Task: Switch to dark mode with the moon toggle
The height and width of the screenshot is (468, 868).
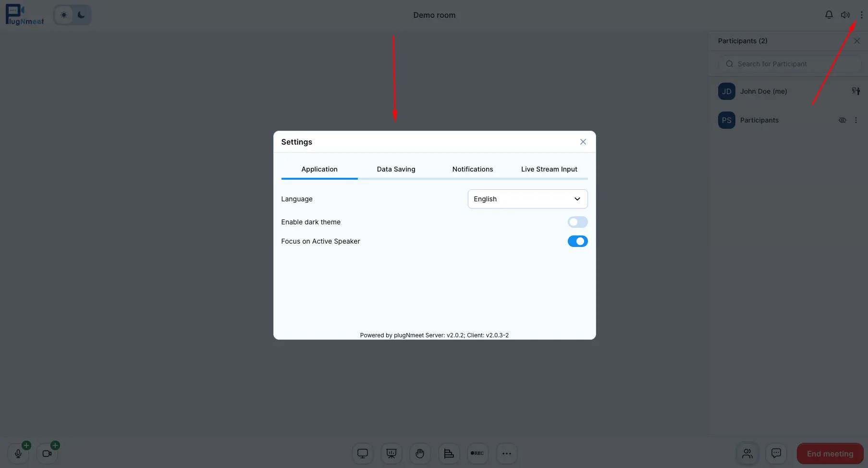Action: click(x=81, y=15)
